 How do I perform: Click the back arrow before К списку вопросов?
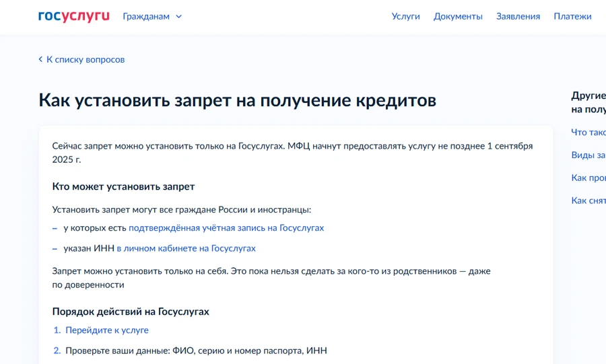click(40, 60)
